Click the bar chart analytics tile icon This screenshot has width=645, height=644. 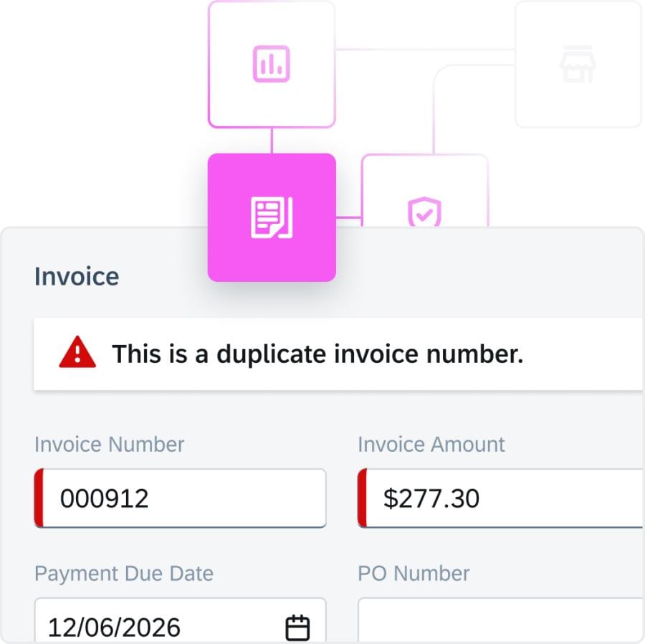tap(271, 65)
